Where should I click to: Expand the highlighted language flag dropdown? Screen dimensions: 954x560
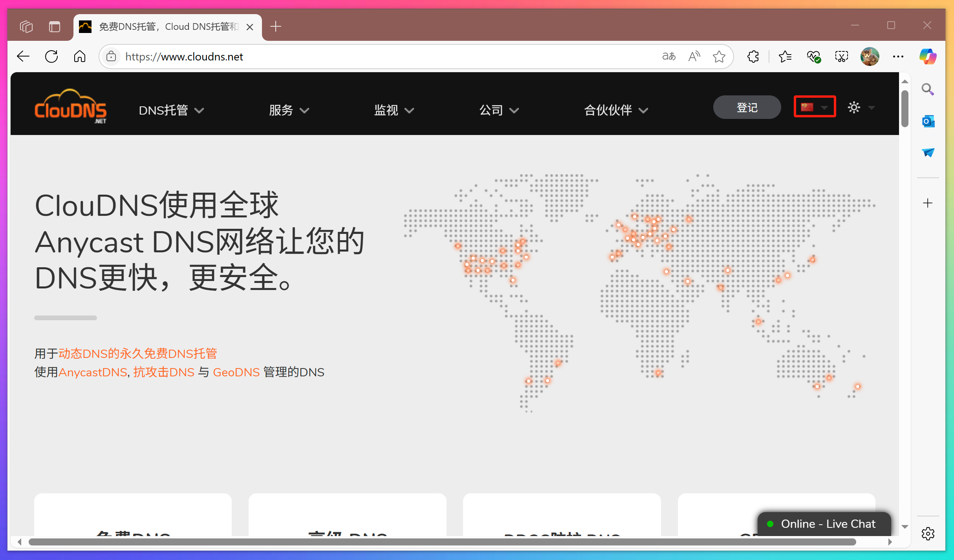pyautogui.click(x=815, y=106)
